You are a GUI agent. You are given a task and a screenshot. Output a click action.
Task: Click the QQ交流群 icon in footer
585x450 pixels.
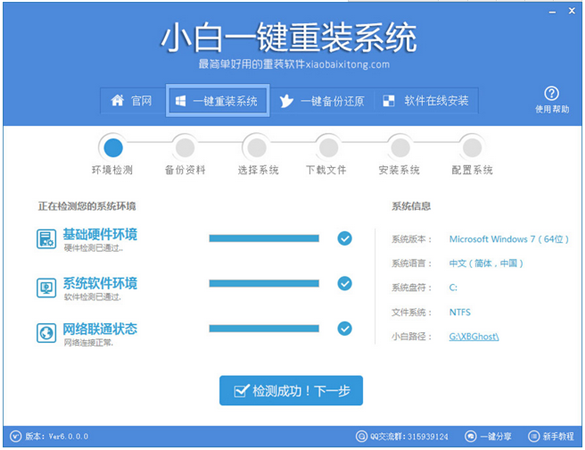tap(362, 436)
